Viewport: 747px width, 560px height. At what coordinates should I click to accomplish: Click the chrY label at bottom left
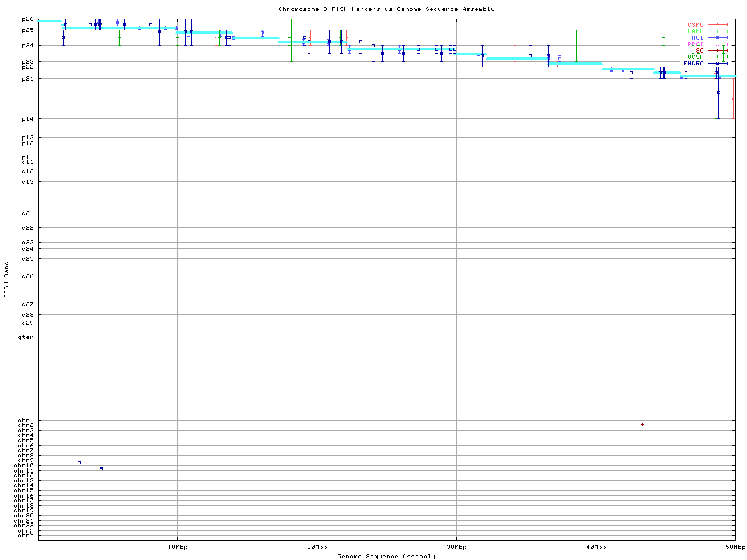click(26, 535)
